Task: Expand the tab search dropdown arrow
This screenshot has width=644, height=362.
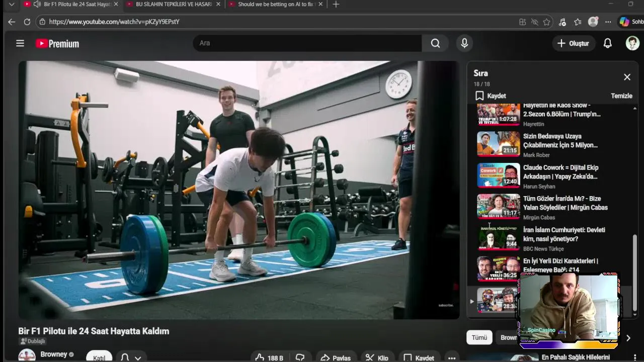Action: pyautogui.click(x=12, y=5)
